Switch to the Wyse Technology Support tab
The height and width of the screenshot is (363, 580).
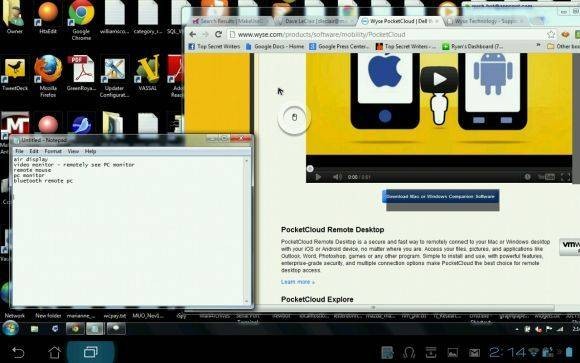pyautogui.click(x=485, y=21)
